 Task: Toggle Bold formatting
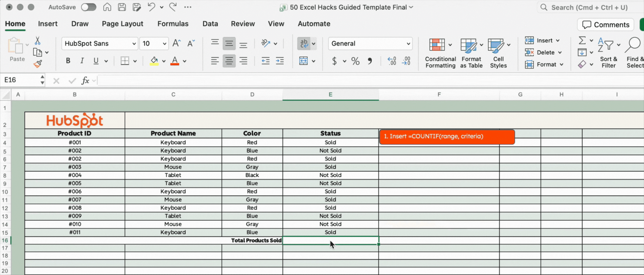pos(68,61)
